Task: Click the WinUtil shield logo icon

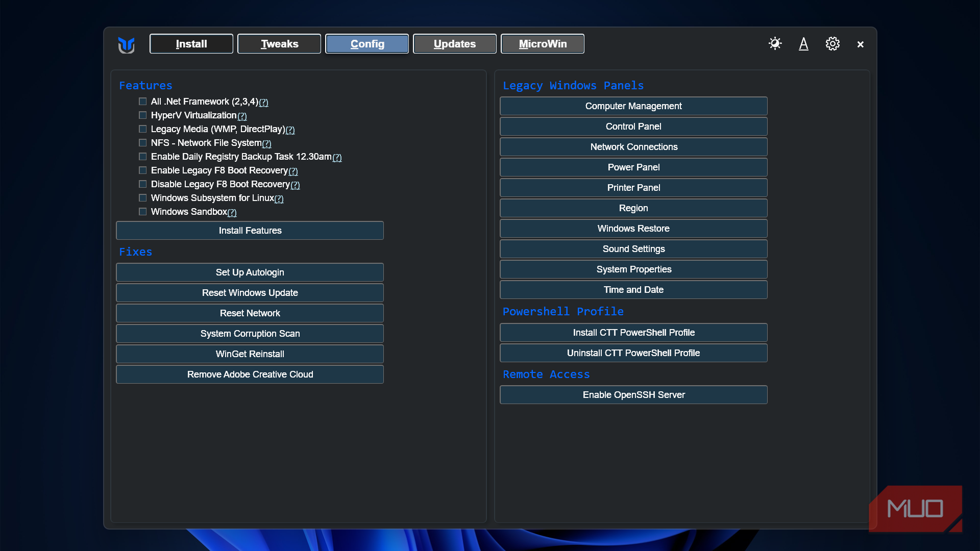Action: 126,45
